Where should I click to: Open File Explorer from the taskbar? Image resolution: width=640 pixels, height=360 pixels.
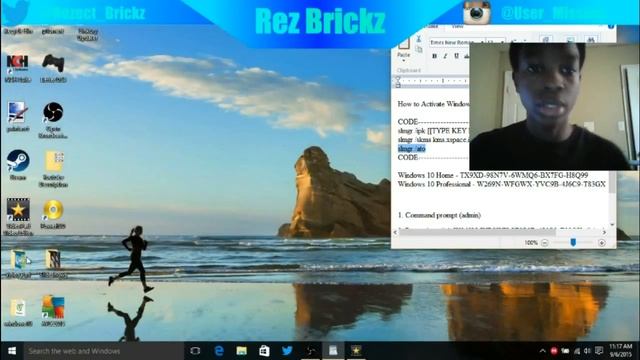click(x=242, y=351)
